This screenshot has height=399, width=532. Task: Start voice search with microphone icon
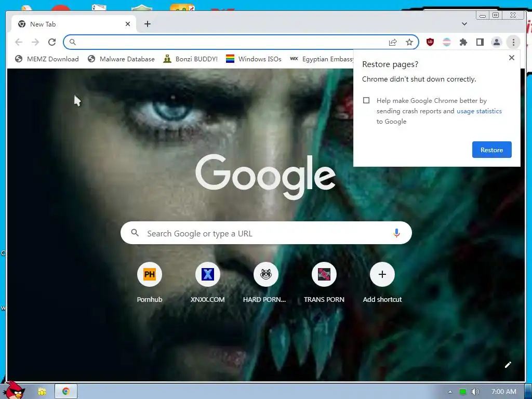pyautogui.click(x=396, y=233)
